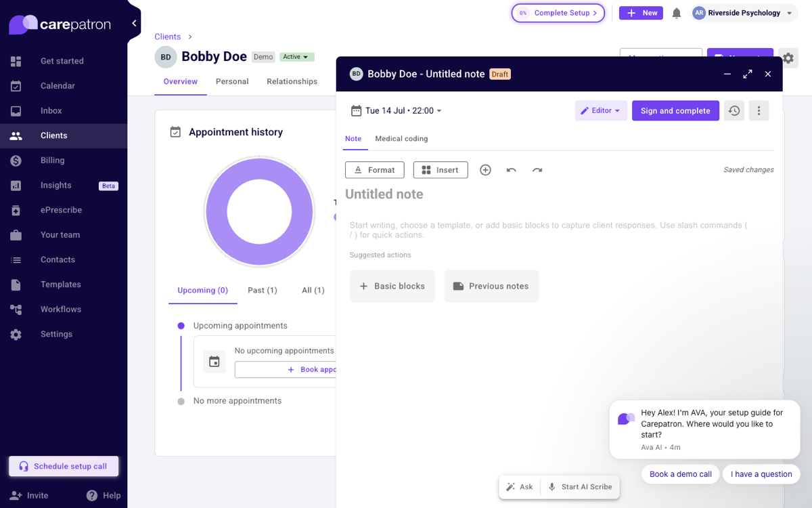Click Complete Setup progress button

(558, 13)
